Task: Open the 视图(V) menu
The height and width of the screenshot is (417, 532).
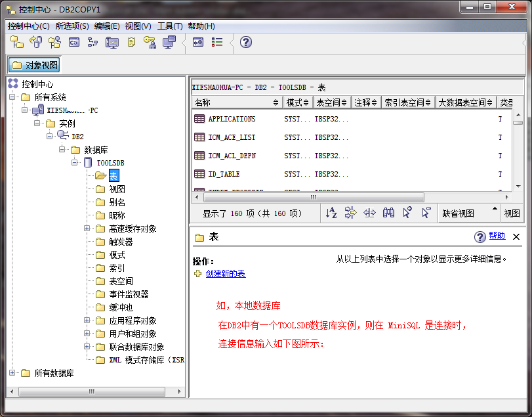Action: (138, 26)
